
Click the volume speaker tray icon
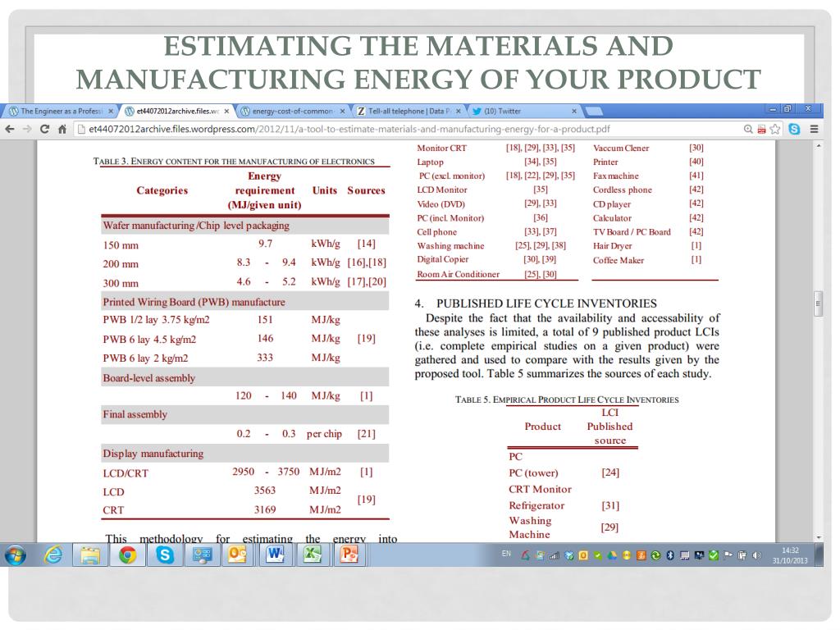[x=756, y=555]
